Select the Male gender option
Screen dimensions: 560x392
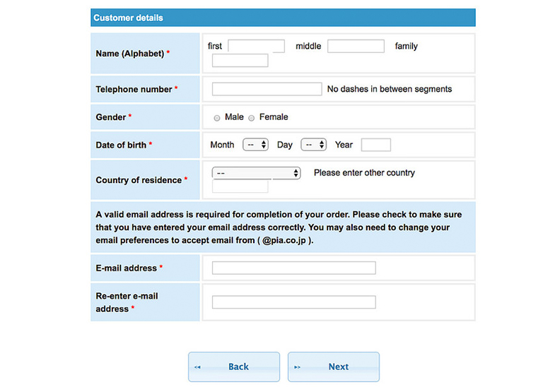(x=217, y=117)
